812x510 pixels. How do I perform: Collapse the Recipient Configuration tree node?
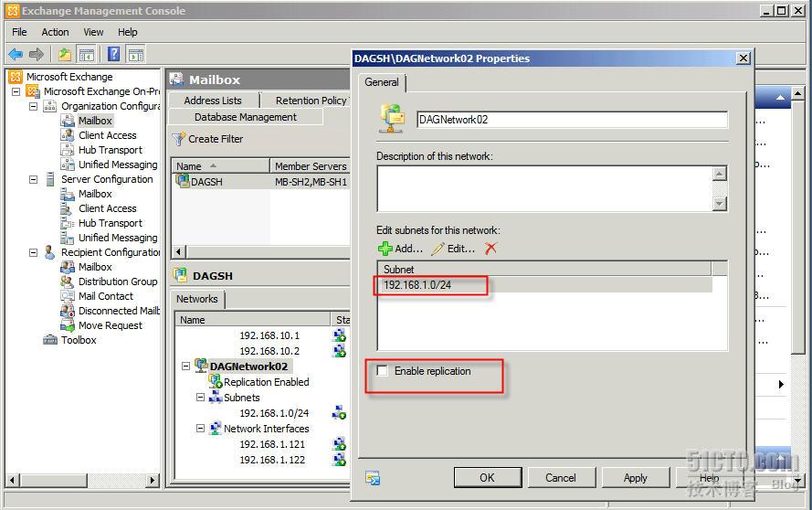coord(33,252)
